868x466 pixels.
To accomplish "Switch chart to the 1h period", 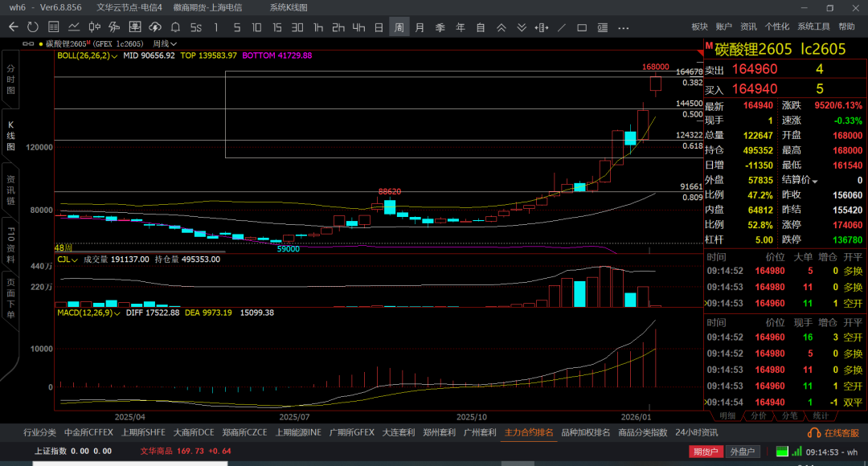I will pos(318,27).
